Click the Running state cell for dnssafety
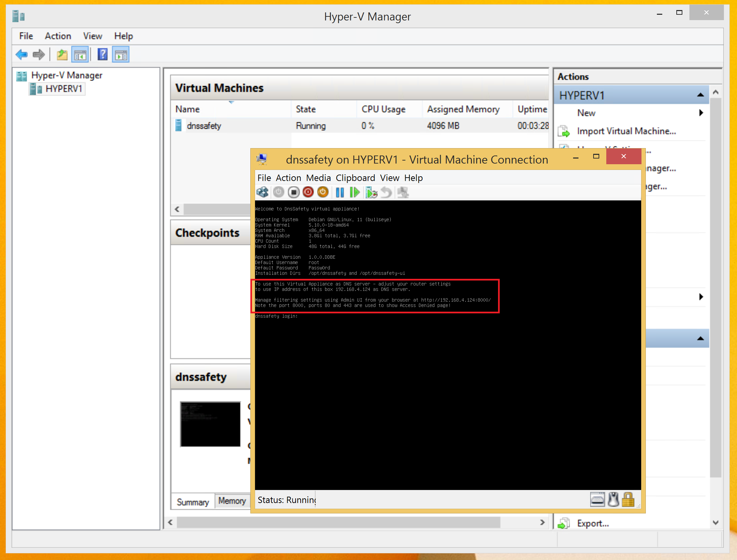Screen dimensions: 737x560 [x=311, y=126]
